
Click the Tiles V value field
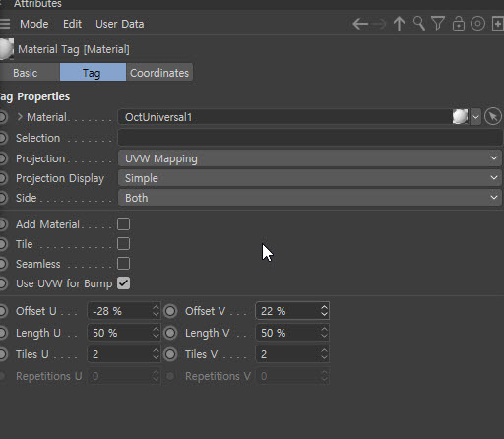(287, 354)
